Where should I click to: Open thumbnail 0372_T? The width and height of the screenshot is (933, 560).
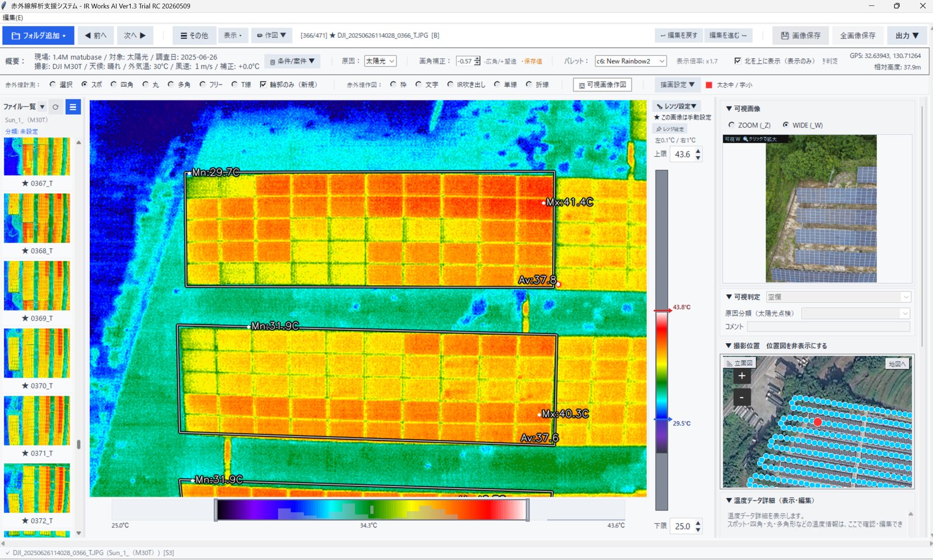37,488
